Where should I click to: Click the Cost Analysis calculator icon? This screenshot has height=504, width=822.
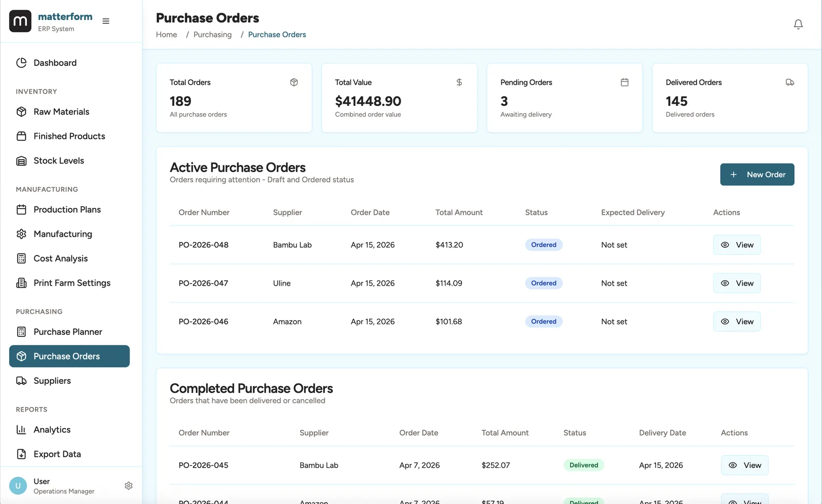click(21, 258)
